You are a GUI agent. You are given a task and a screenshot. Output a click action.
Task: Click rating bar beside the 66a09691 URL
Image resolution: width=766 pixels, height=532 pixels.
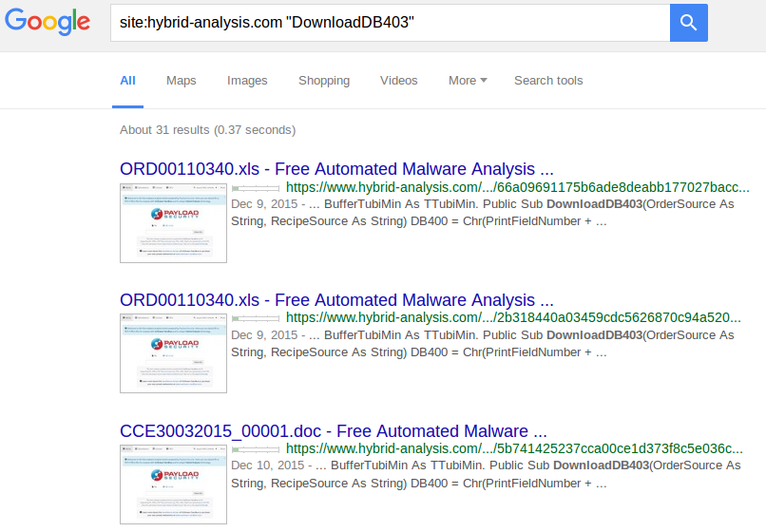(x=256, y=188)
